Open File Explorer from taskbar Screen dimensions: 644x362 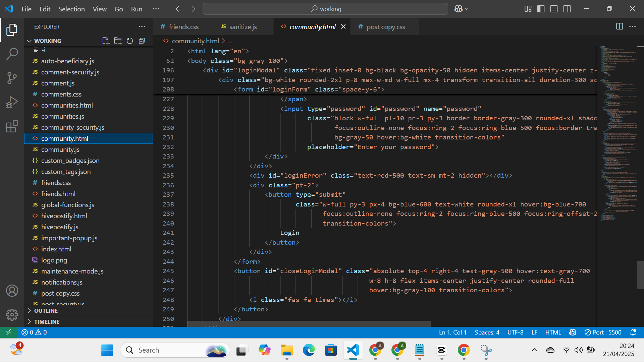click(287, 350)
